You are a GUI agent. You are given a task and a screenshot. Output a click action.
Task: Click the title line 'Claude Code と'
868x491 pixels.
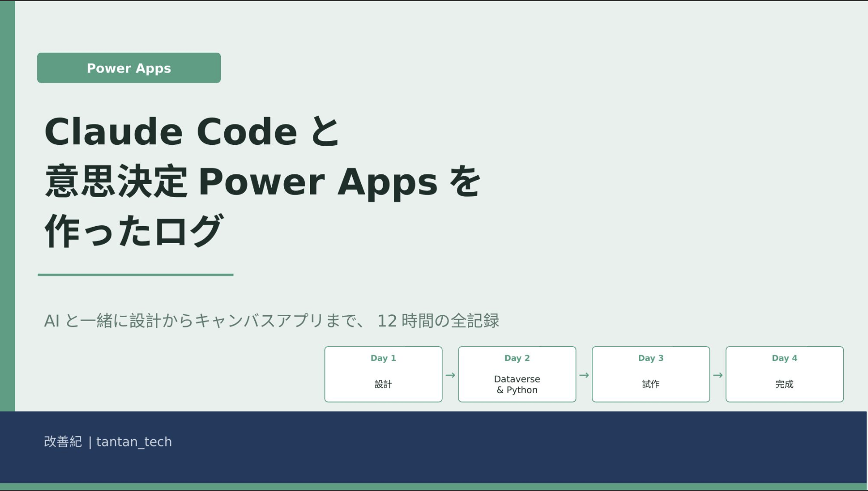point(192,132)
